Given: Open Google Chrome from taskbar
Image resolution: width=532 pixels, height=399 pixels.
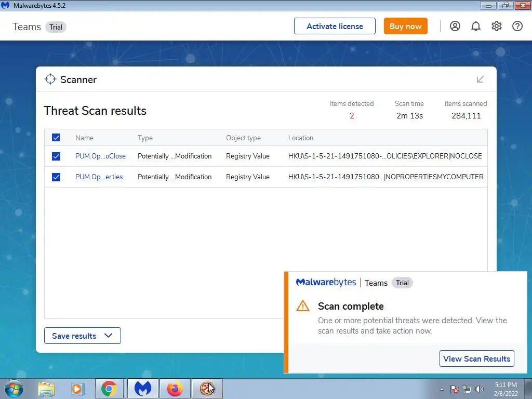Looking at the screenshot, I should (x=109, y=389).
